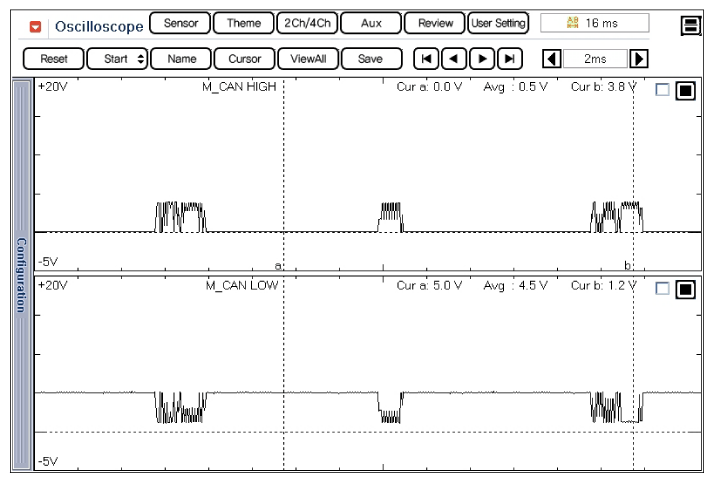This screenshot has width=713, height=482.
Task: Open the Start button dropdown
Action: pos(116,59)
